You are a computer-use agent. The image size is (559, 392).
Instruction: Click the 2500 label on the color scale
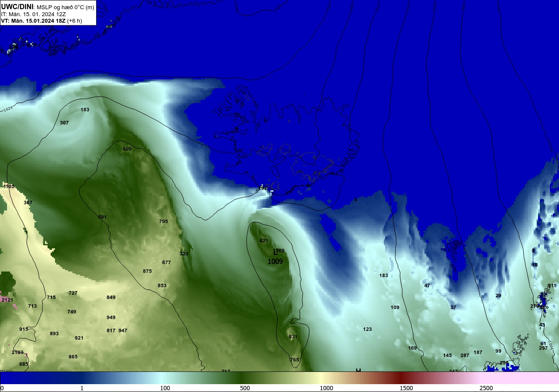click(x=486, y=388)
